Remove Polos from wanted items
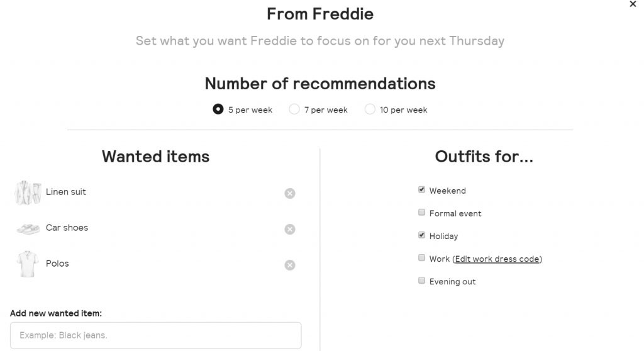Image resolution: width=644 pixels, height=351 pixels. (290, 265)
